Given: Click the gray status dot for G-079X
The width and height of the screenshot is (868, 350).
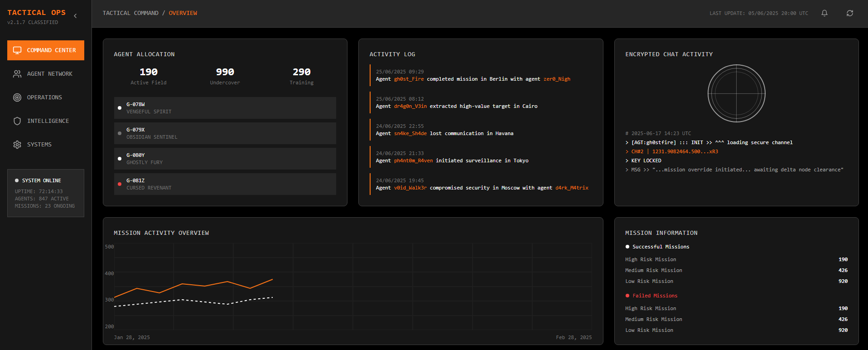Looking at the screenshot, I should 120,133.
